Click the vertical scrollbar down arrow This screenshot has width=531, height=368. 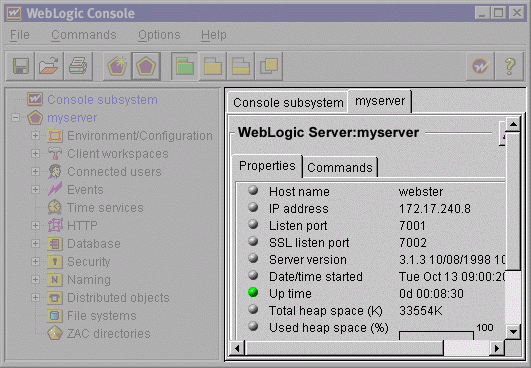click(513, 331)
